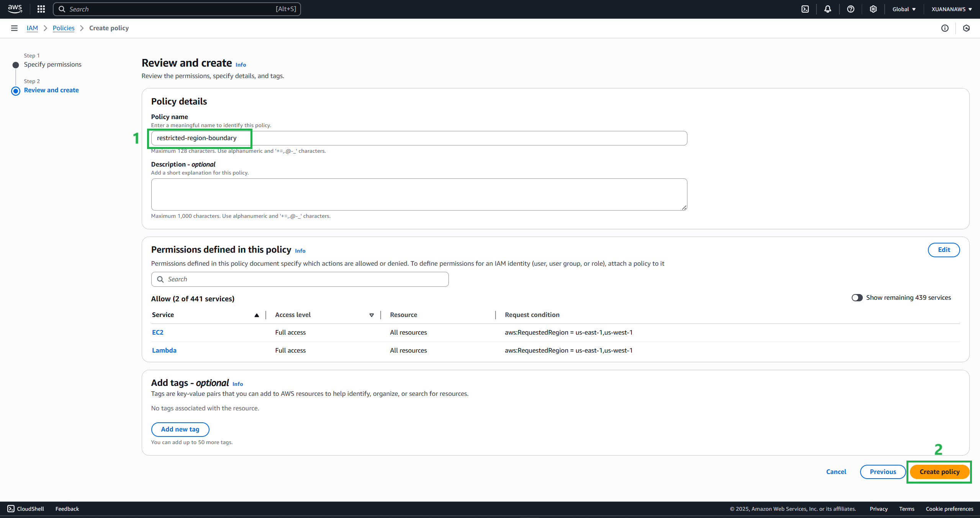Screen dimensions: 980x518
Task: Click the page info icon near breadcrumb
Action: (945, 28)
